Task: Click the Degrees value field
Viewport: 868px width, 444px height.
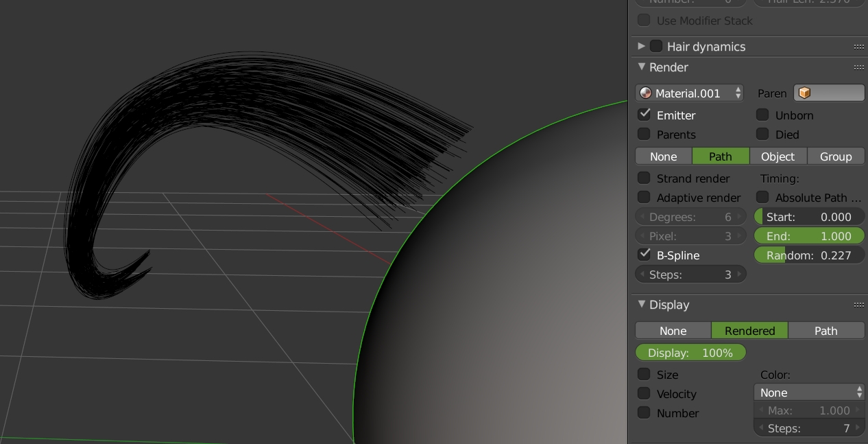Action: (x=690, y=217)
